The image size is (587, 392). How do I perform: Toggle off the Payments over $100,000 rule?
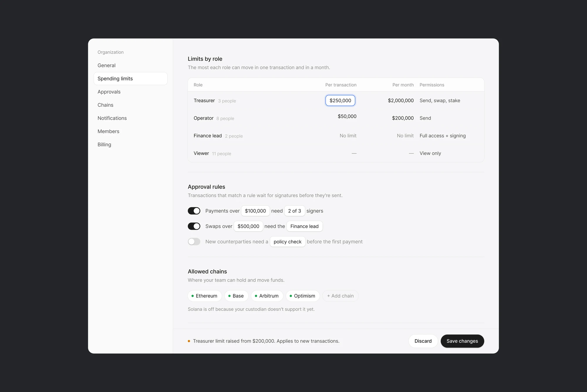[194, 211]
